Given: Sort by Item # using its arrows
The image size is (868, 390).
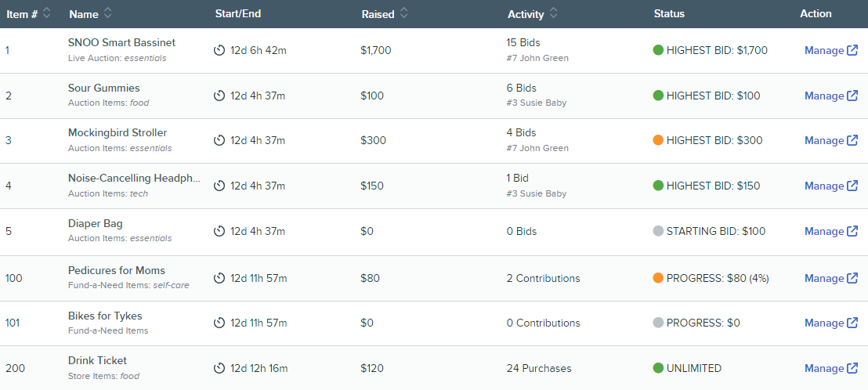Looking at the screenshot, I should click(x=46, y=14).
